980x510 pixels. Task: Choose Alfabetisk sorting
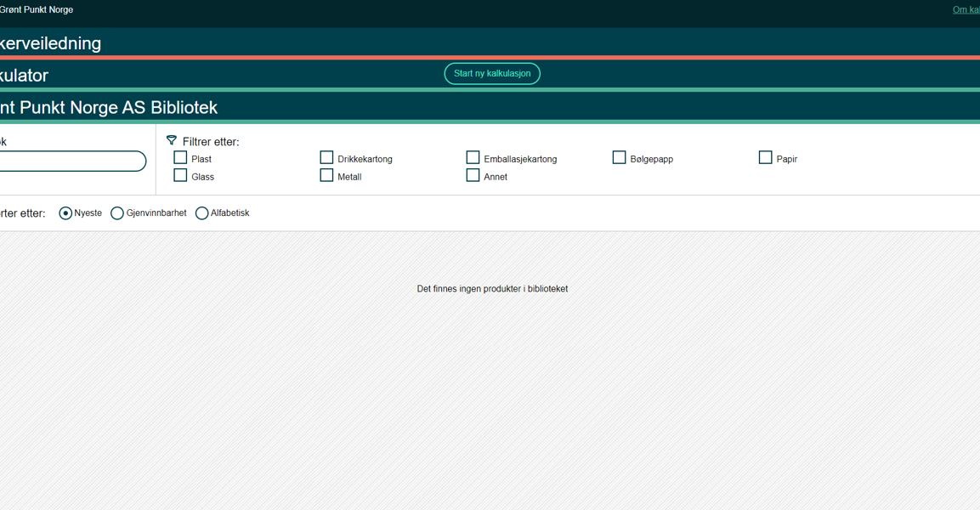coord(202,213)
